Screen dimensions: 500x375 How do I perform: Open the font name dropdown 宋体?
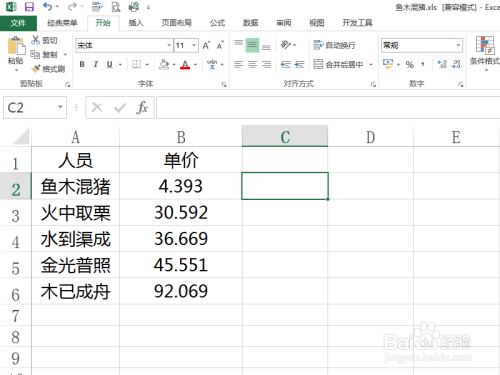(x=169, y=45)
